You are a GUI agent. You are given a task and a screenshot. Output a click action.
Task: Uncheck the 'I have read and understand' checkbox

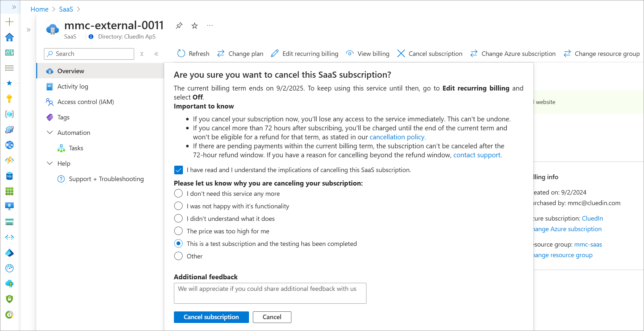(178, 170)
